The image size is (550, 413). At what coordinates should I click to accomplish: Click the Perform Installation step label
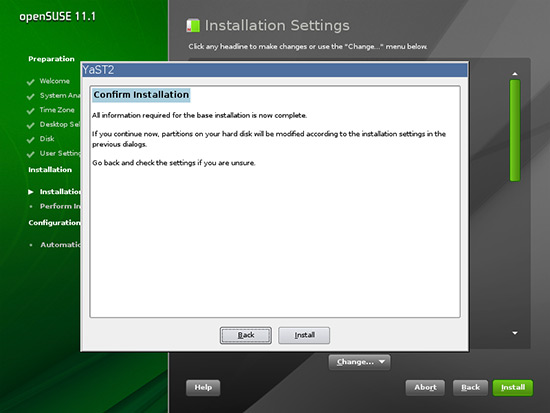[x=60, y=206]
